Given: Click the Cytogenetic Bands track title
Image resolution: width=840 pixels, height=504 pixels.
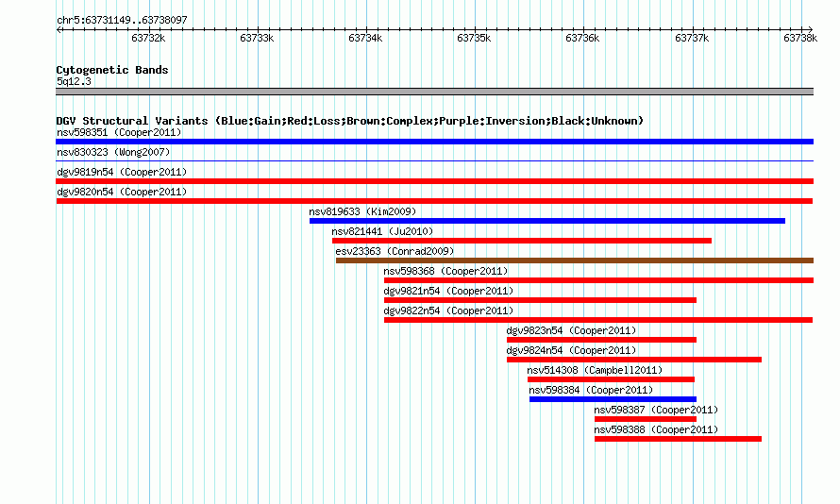Looking at the screenshot, I should (x=112, y=70).
